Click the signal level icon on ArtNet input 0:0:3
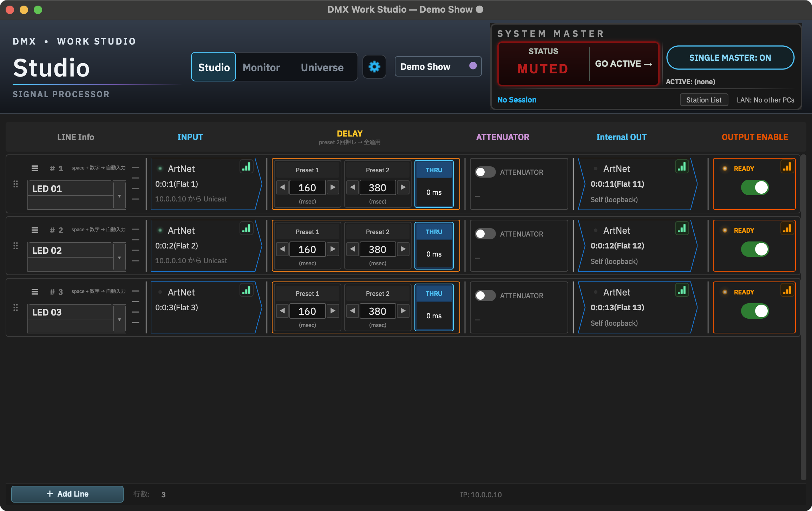The height and width of the screenshot is (511, 812). (247, 290)
